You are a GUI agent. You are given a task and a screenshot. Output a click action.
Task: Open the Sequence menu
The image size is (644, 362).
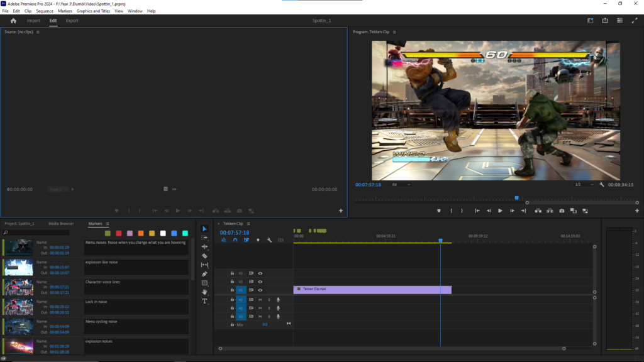point(45,11)
